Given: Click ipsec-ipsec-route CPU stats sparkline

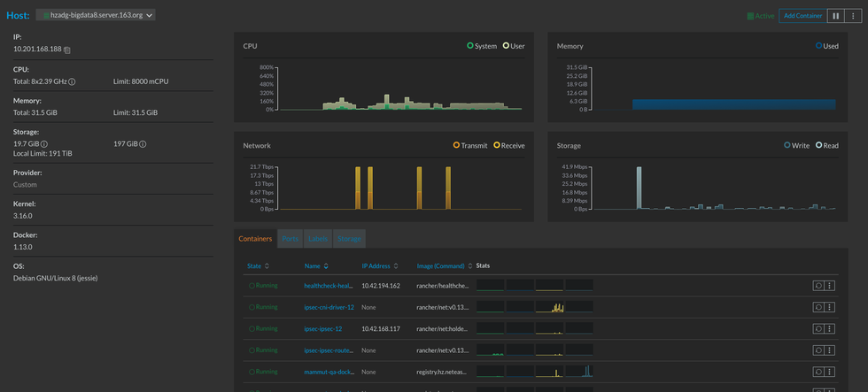Looking at the screenshot, I should [x=491, y=350].
